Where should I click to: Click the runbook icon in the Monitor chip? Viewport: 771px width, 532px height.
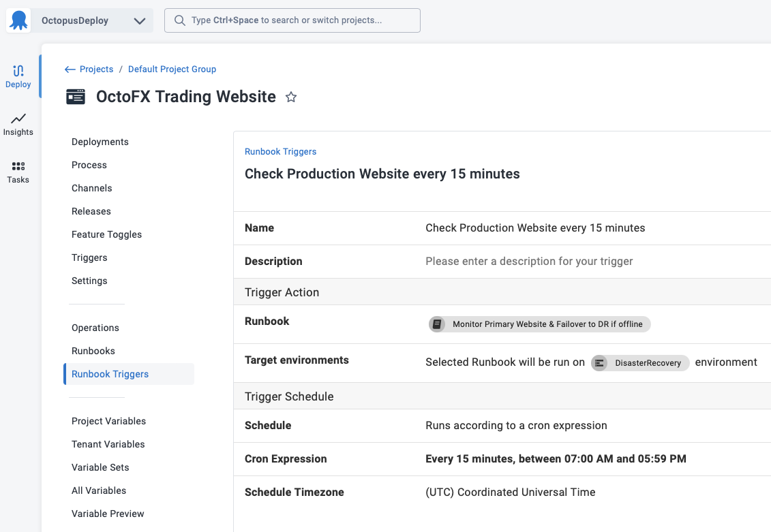tap(437, 324)
